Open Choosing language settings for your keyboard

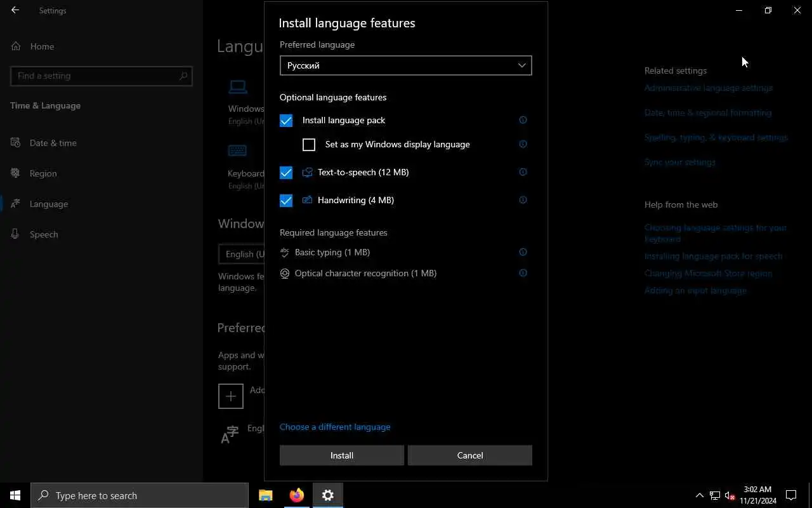point(716,233)
